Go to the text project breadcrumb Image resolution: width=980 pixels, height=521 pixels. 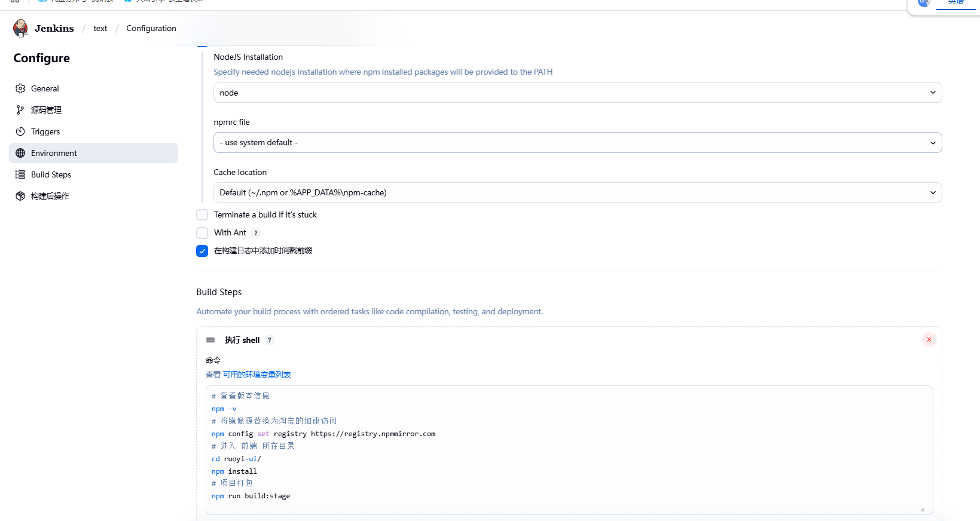(100, 28)
